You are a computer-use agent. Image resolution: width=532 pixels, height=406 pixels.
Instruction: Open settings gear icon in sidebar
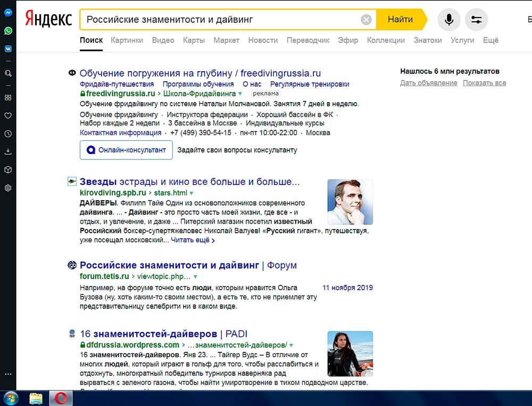pos(8,188)
